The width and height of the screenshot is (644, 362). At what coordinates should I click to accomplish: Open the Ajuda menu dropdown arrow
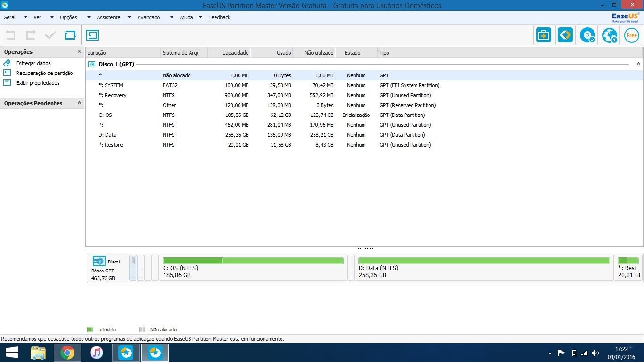point(200,17)
